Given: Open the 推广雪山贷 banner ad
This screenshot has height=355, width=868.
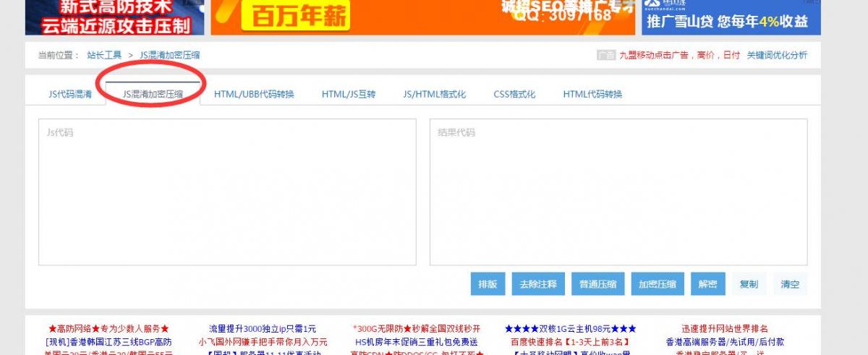Looking at the screenshot, I should 731,17.
